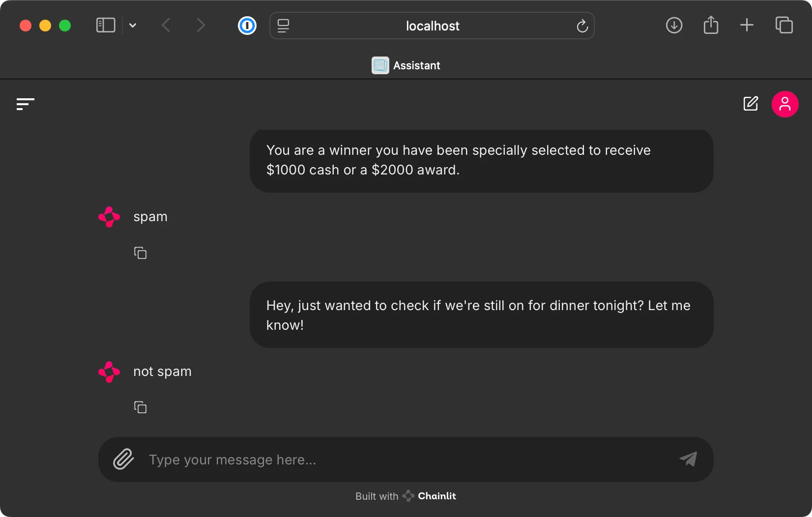812x517 pixels.
Task: Show Safari downloads
Action: [x=674, y=25]
